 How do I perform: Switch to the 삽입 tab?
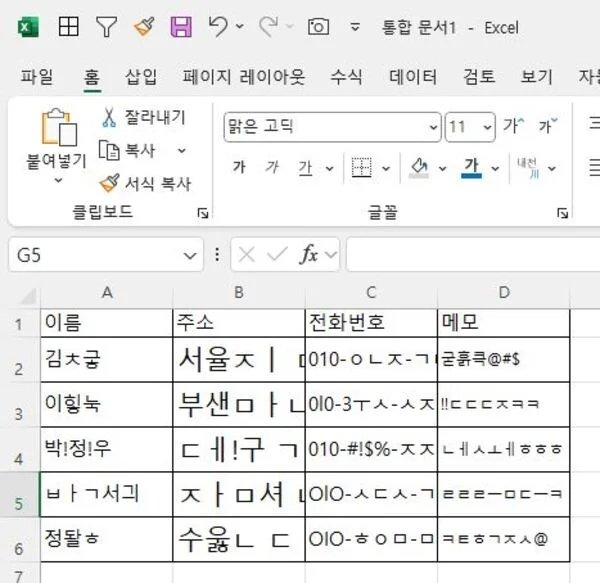[141, 77]
